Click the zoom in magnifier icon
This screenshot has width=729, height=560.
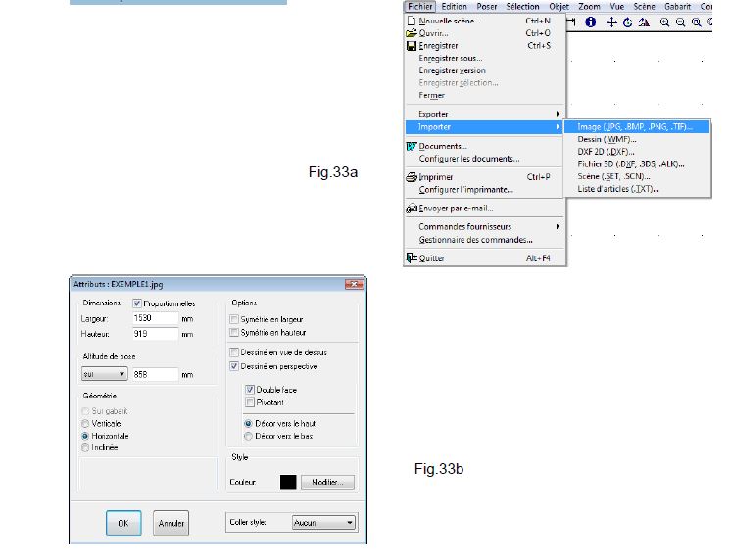(664, 22)
